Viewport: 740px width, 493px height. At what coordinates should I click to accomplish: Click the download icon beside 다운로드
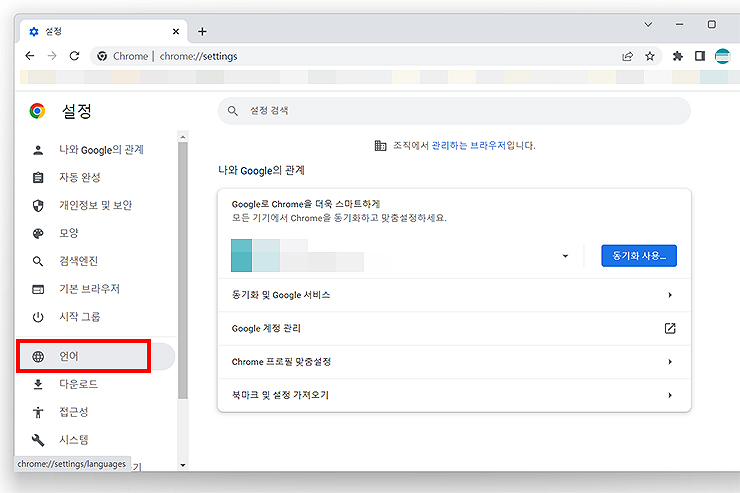38,384
